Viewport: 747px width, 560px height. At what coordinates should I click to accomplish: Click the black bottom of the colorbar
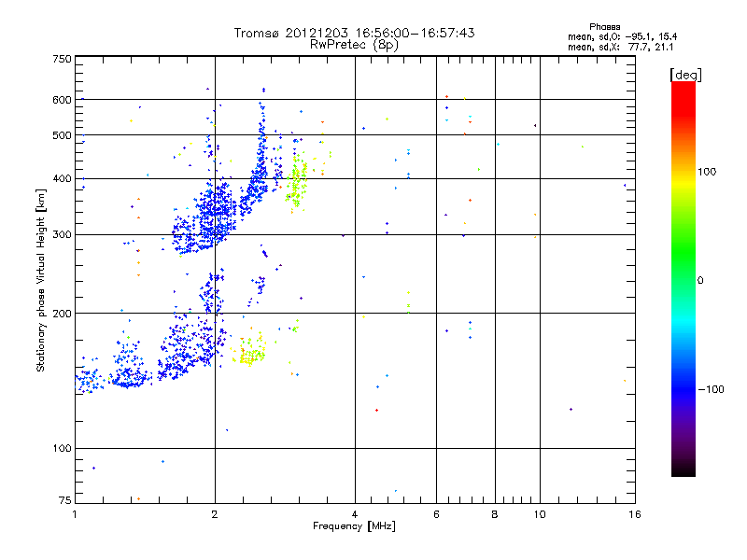coord(684,469)
